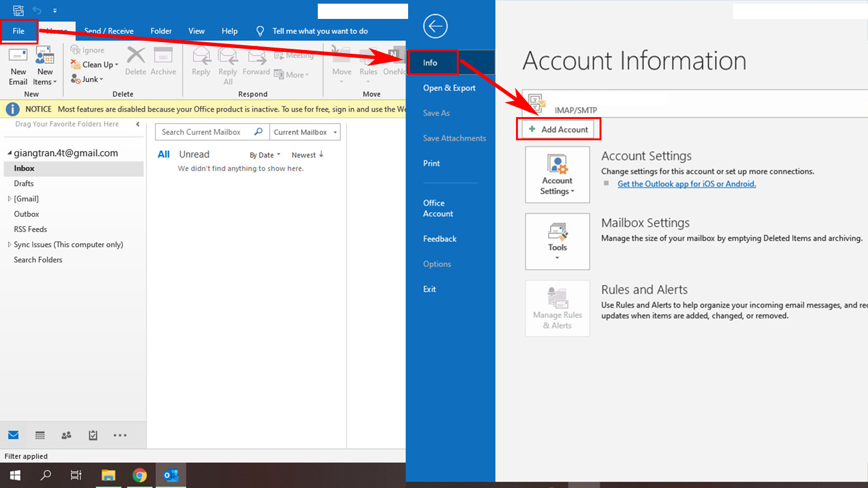Collapse the folder pane with the chevron
Image resolution: width=868 pixels, height=488 pixels.
[x=138, y=124]
